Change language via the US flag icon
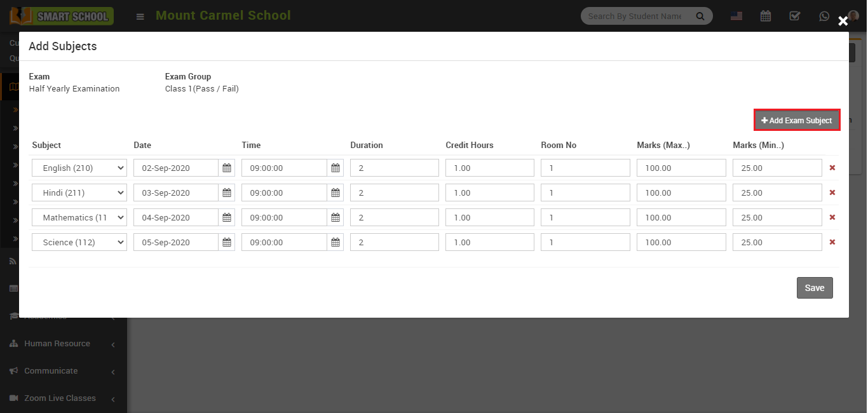This screenshot has width=868, height=413. tap(736, 15)
